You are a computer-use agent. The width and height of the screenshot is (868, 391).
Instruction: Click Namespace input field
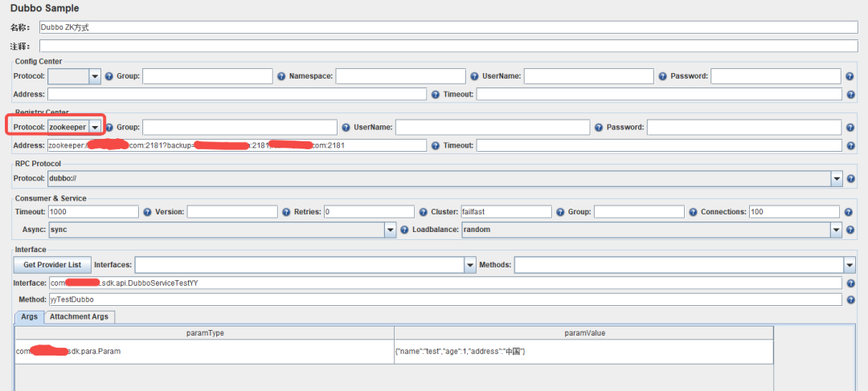point(401,76)
